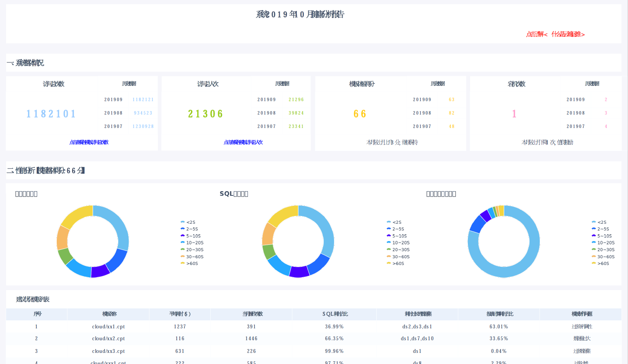Click the 63.01% table cell
Image resolution: width=628 pixels, height=364 pixels.
click(x=498, y=327)
